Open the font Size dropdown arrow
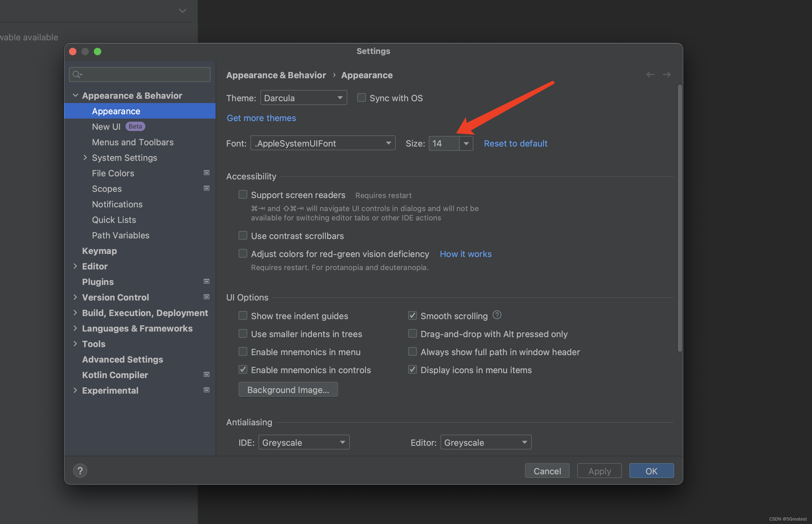The image size is (812, 524). (466, 143)
